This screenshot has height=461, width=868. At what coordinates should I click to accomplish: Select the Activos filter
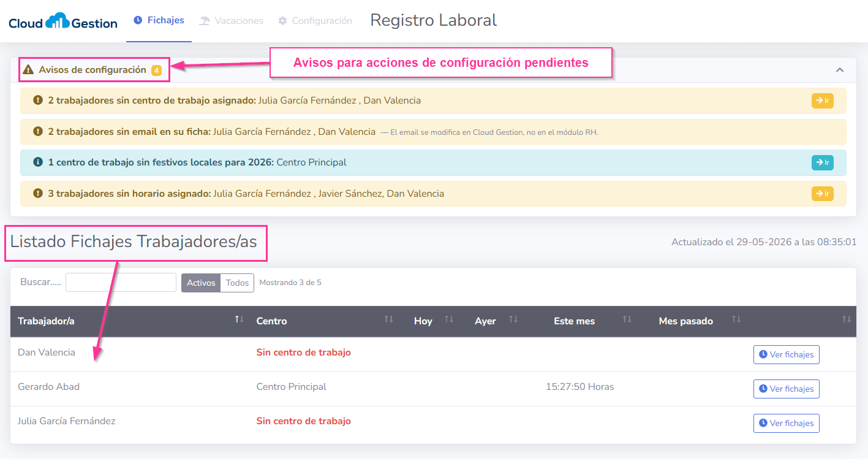pyautogui.click(x=201, y=283)
